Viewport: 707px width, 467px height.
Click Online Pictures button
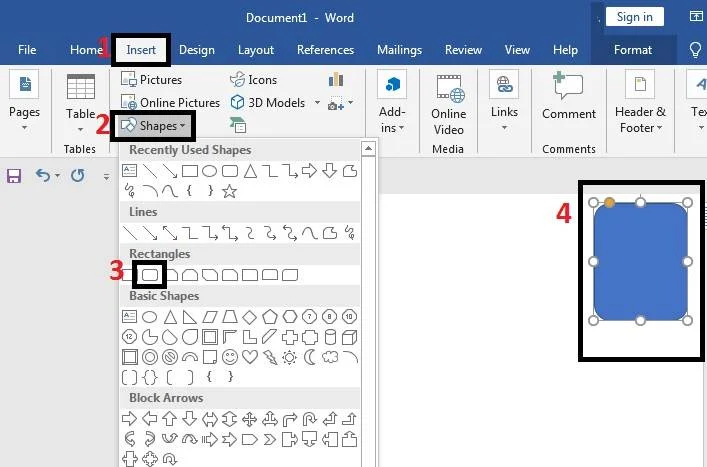(170, 103)
